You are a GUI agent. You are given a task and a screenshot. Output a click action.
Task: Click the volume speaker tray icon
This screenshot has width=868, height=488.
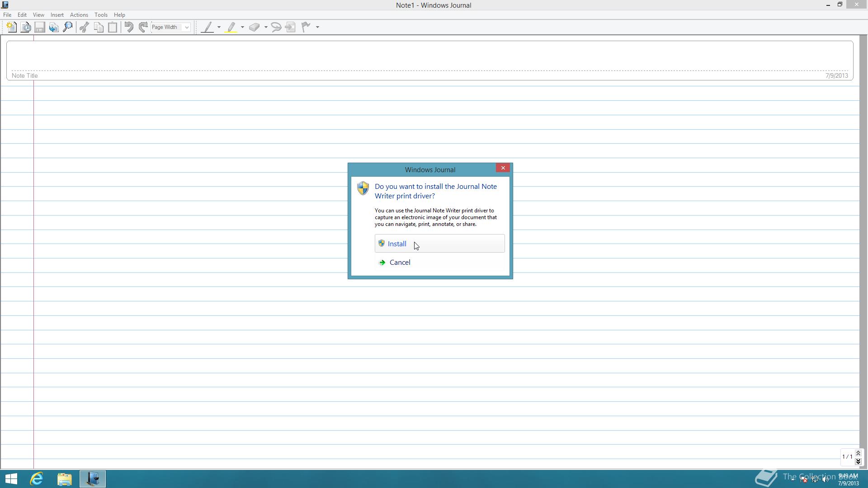click(826, 480)
